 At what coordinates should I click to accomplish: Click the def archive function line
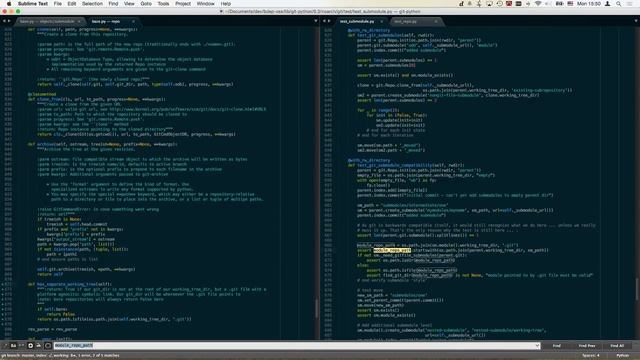pyautogui.click(x=102, y=144)
